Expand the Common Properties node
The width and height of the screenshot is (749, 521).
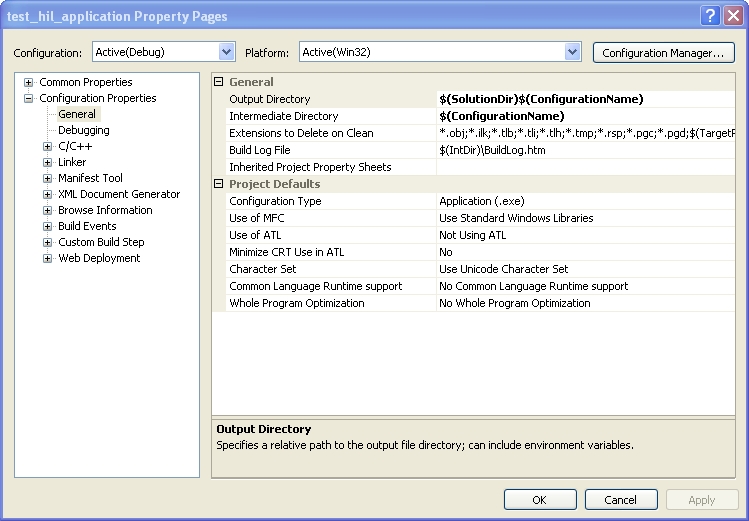29,82
